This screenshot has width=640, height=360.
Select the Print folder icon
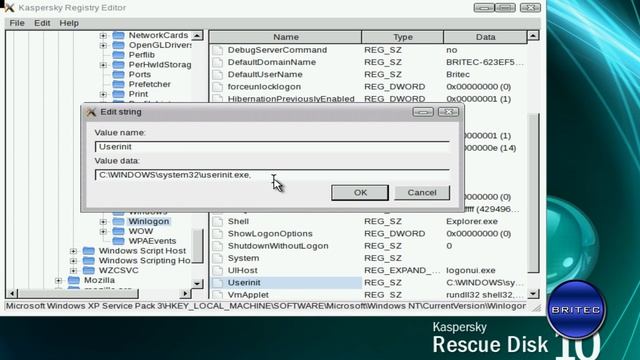[118, 94]
